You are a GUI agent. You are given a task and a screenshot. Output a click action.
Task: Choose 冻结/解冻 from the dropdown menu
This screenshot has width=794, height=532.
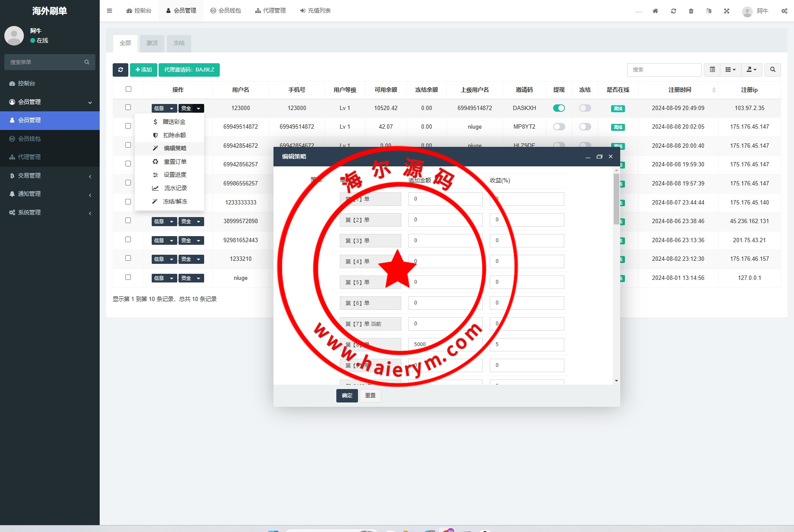pyautogui.click(x=169, y=201)
